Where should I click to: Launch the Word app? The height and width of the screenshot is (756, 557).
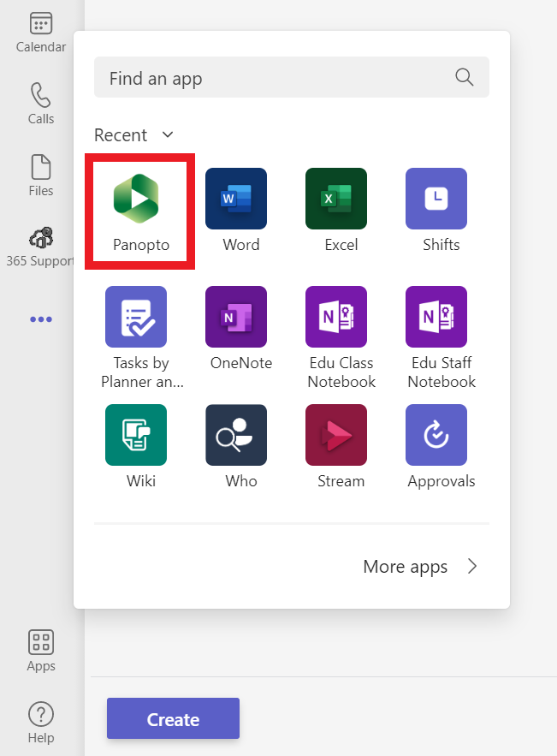(x=236, y=199)
